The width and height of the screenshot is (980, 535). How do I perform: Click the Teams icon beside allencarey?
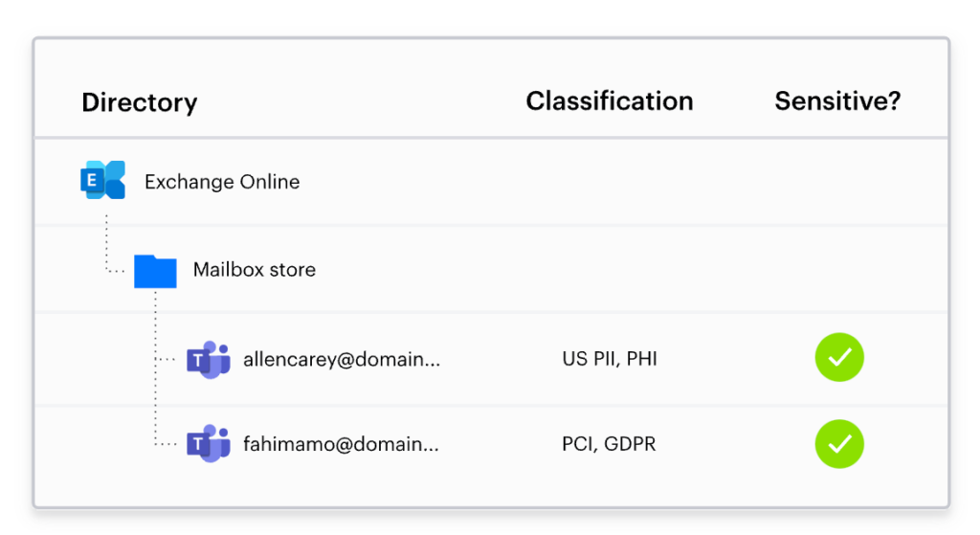209,359
